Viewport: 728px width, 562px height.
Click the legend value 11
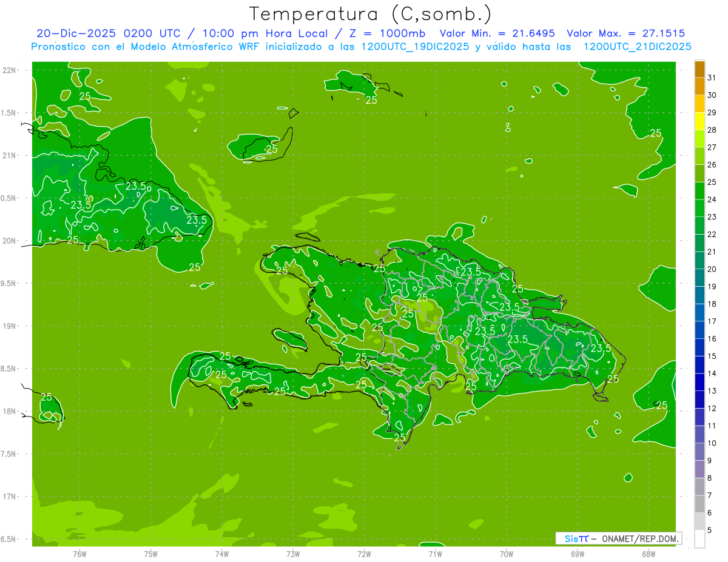(712, 426)
